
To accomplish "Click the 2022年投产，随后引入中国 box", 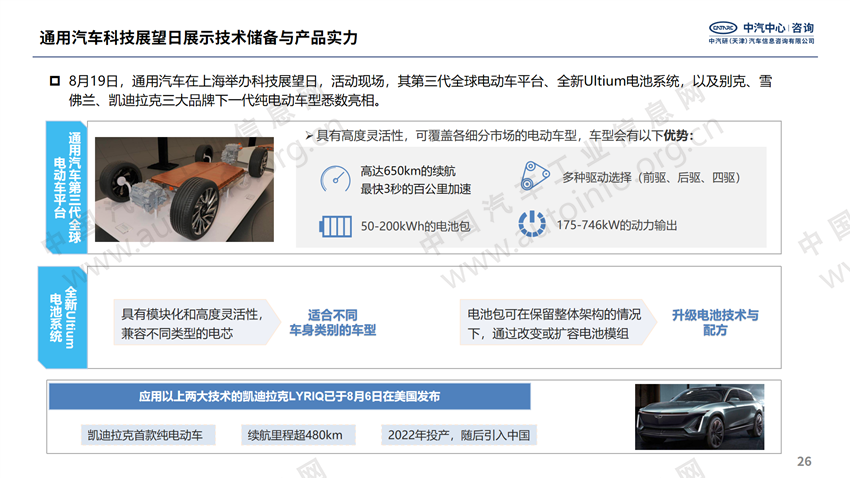I will [459, 435].
